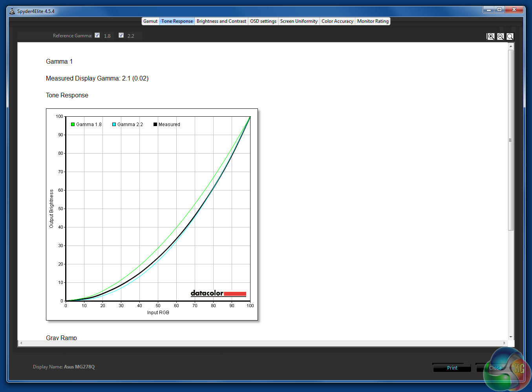This screenshot has width=532, height=392.
Task: Click the "Gamma 1" heading text
Action: [x=59, y=62]
